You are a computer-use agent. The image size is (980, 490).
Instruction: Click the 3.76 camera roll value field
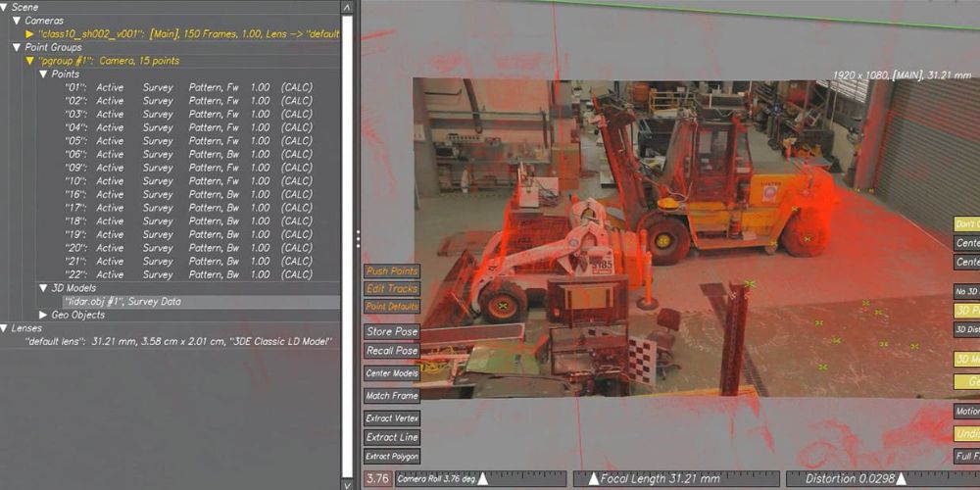click(377, 479)
